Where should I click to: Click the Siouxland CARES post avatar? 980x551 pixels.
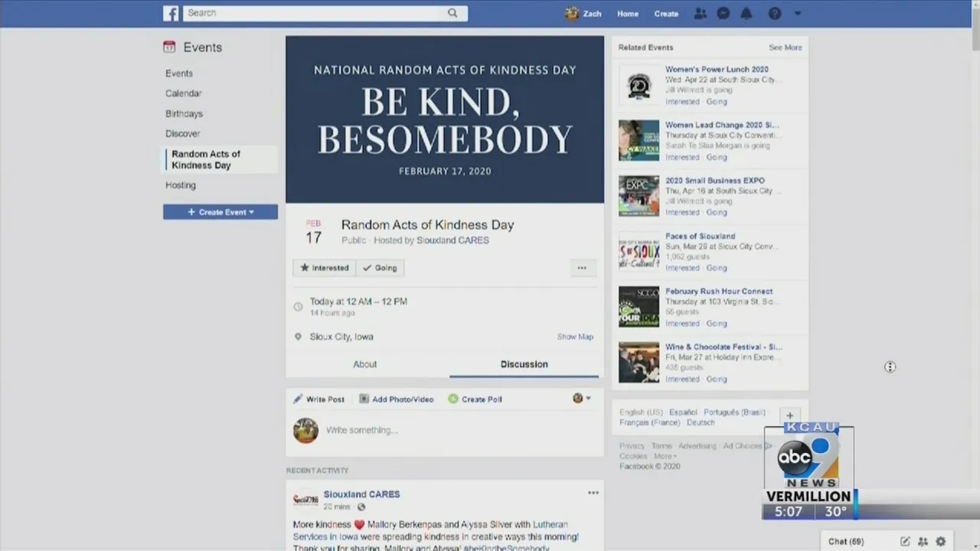coord(305,500)
